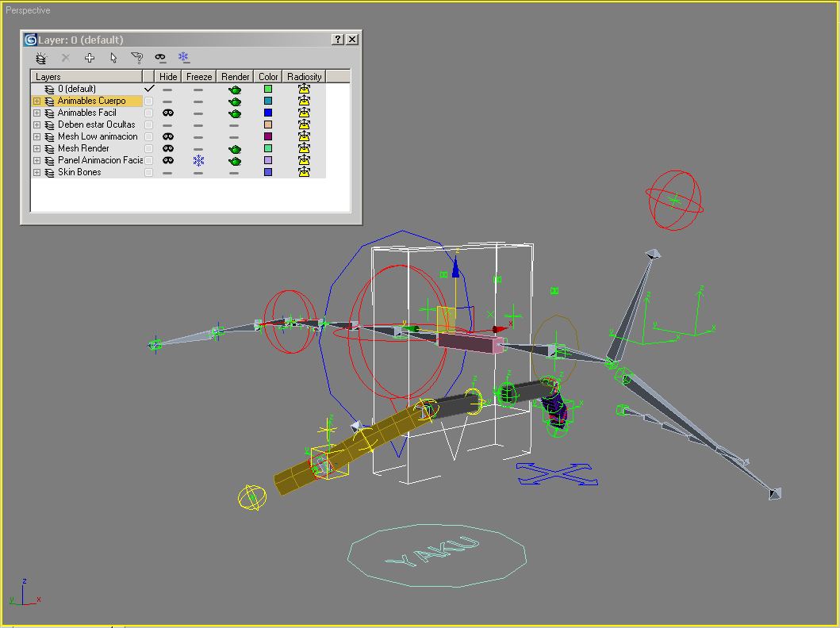
Task: Click the 3ds Max logo in the layer dialog title
Action: coord(30,40)
